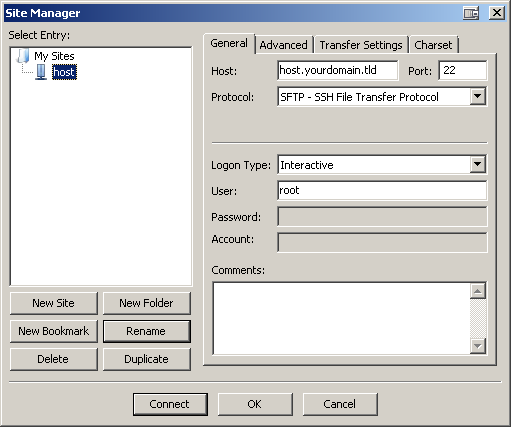
Task: Select the host entry in site tree
Action: click(x=64, y=72)
